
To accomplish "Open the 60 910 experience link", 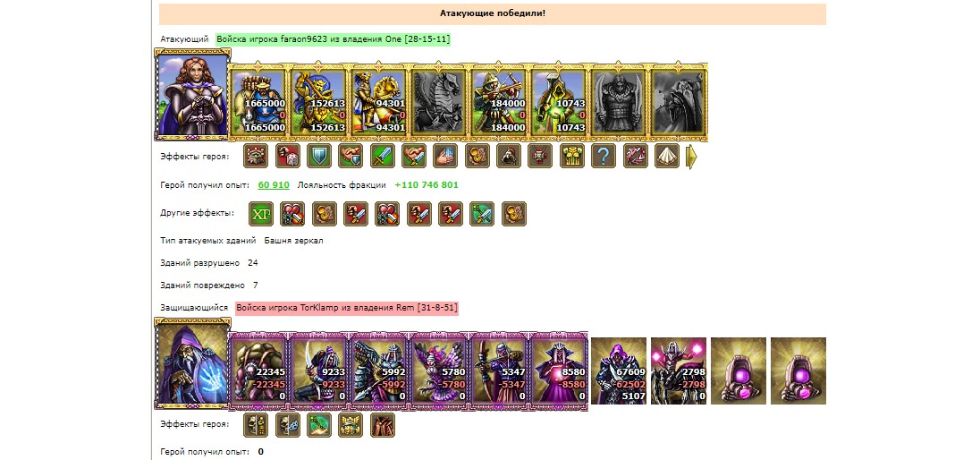I will click(x=274, y=185).
